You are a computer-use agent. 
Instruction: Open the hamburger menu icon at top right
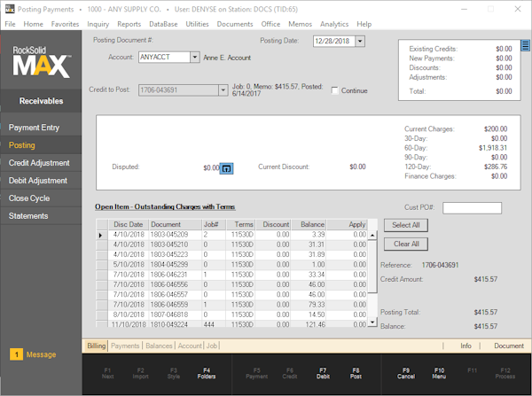[525, 44]
